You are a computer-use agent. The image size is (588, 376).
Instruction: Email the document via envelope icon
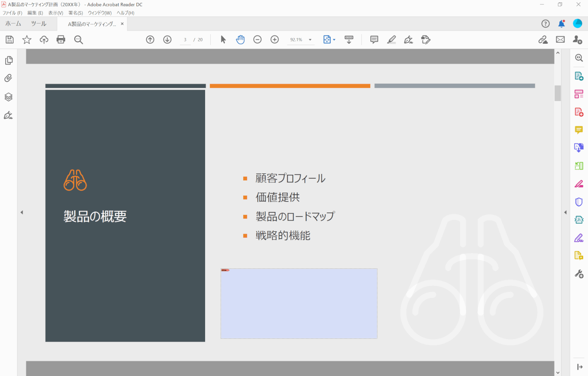tap(560, 39)
